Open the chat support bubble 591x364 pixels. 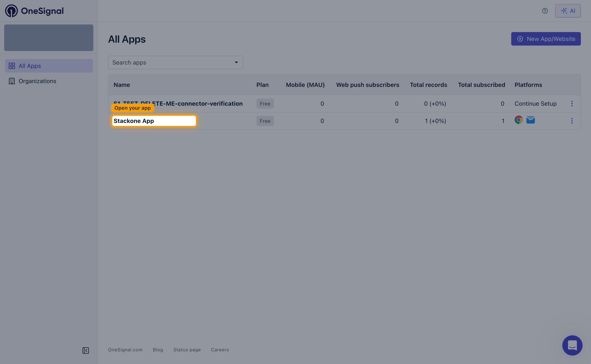pyautogui.click(x=572, y=345)
